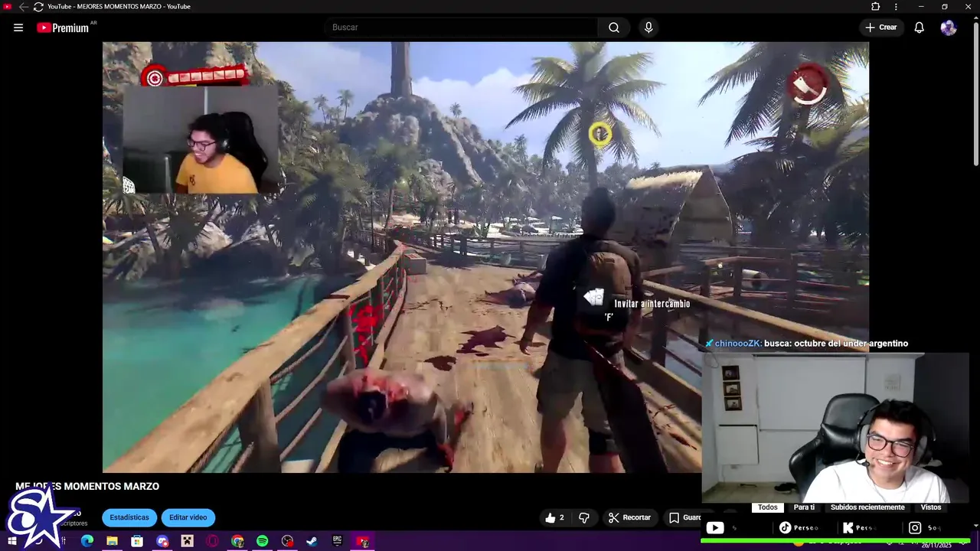Open the extensions puzzle icon
The height and width of the screenshot is (551, 980).
click(x=876, y=7)
